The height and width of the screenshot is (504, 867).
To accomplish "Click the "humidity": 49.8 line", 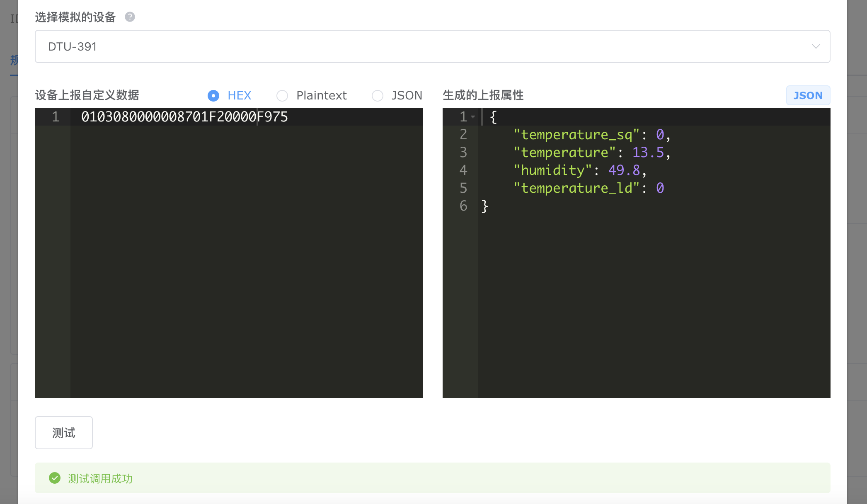I will [x=580, y=170].
